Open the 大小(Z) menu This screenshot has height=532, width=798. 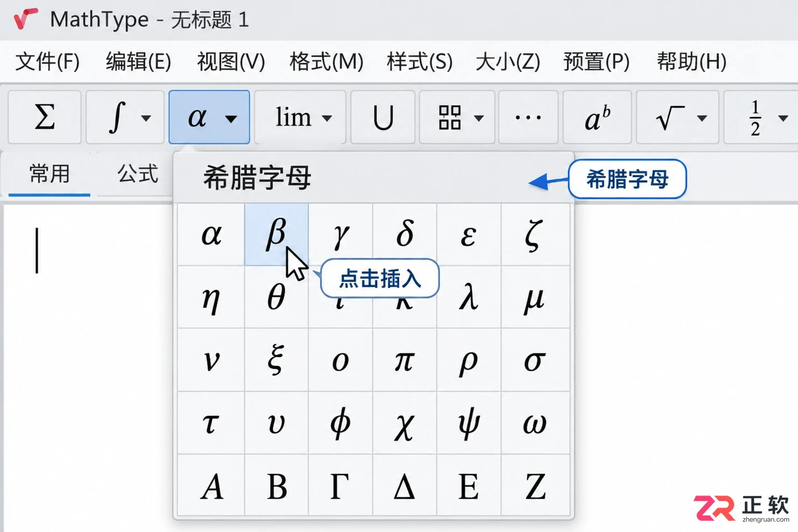pos(508,62)
